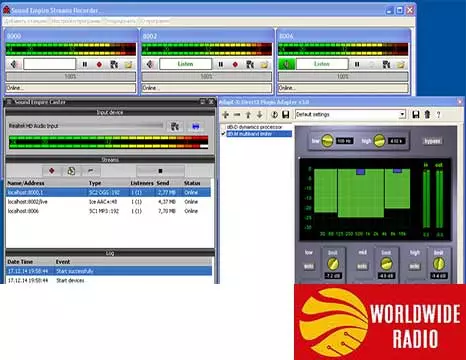
Task: Move the selected plugin up with the arrow
Action: pyautogui.click(x=248, y=115)
